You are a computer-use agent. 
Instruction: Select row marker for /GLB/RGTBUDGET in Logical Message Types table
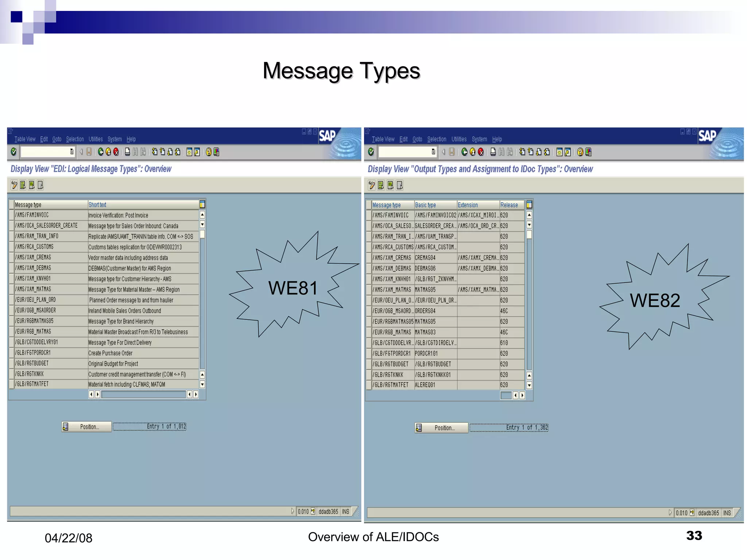click(x=12, y=363)
